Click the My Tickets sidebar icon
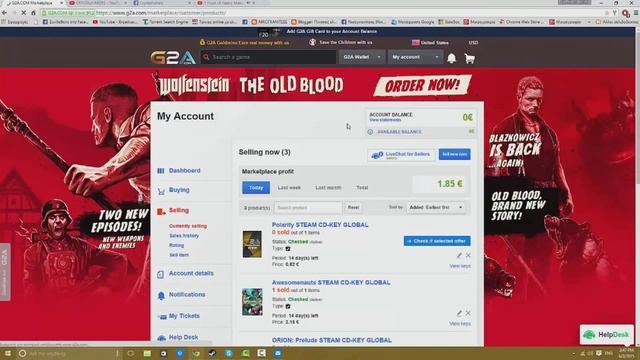640x360 pixels. [x=162, y=316]
